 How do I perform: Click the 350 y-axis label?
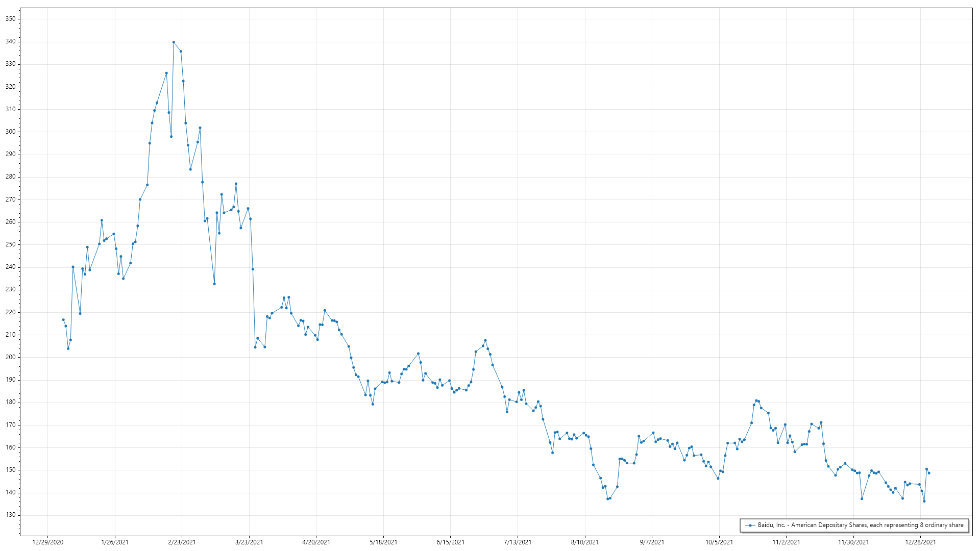coord(11,19)
